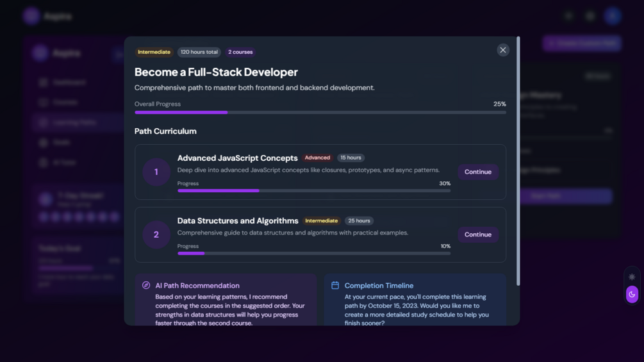Continue the Advanced JavaScript Concepts course
Image resolution: width=644 pixels, height=362 pixels.
point(477,172)
